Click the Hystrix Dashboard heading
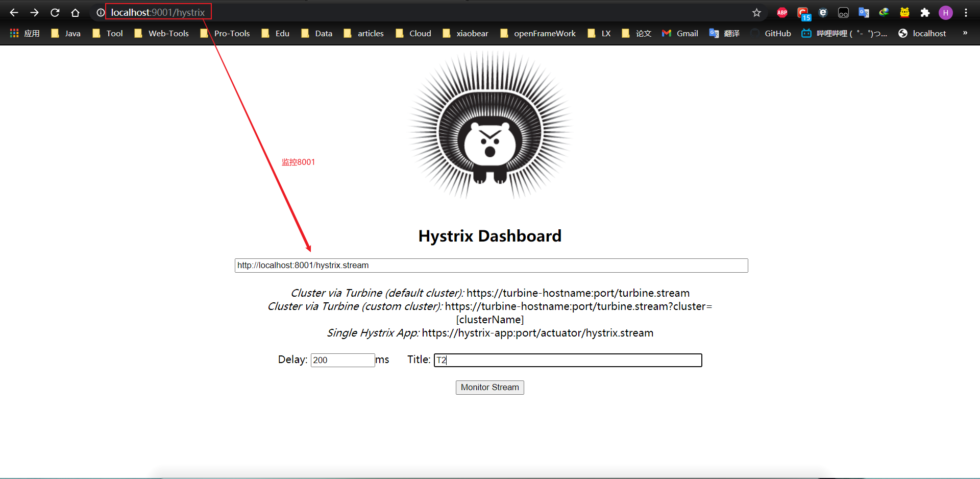This screenshot has height=479, width=980. (x=490, y=236)
